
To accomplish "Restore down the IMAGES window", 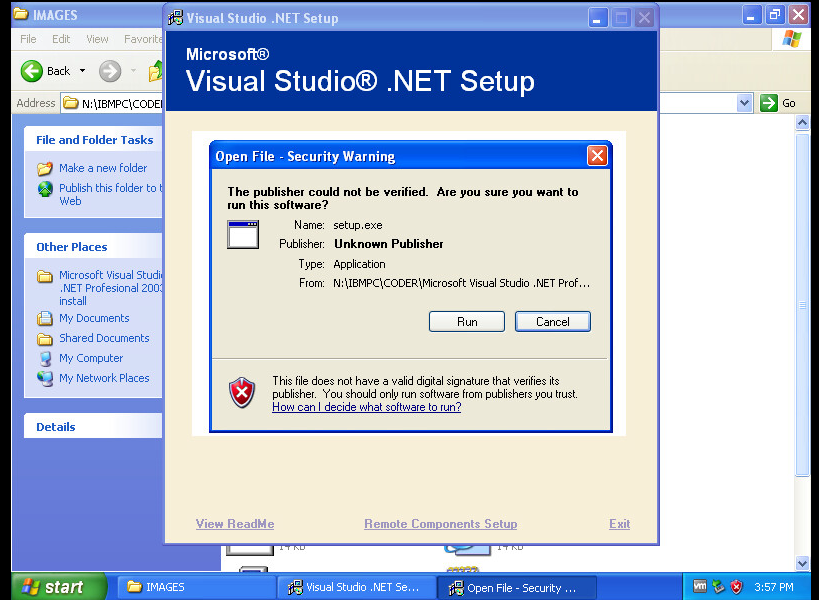I will tap(775, 15).
